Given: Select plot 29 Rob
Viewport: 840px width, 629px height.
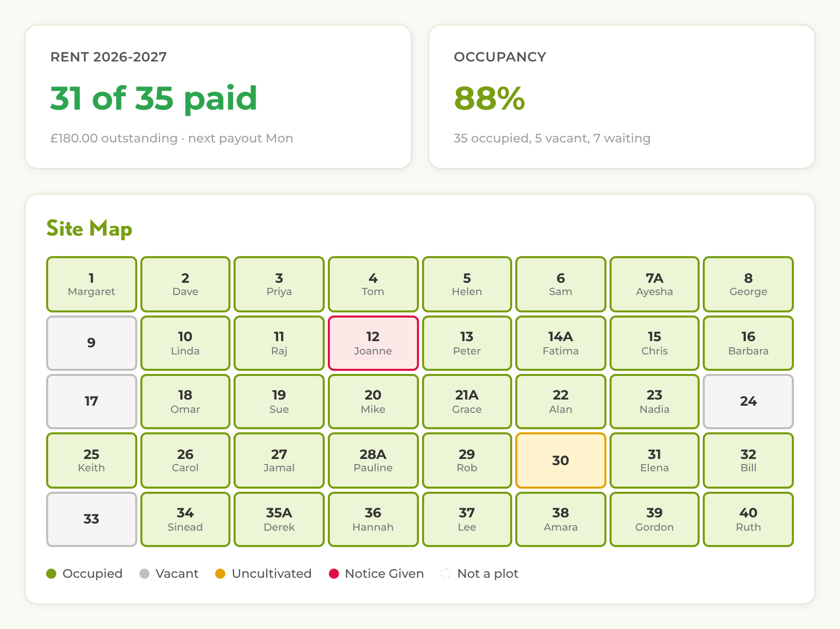Looking at the screenshot, I should pos(467,460).
